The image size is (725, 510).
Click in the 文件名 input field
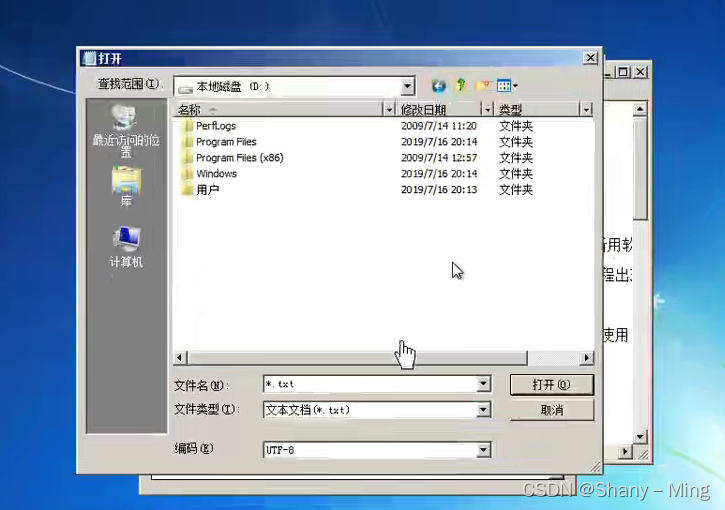coord(370,384)
